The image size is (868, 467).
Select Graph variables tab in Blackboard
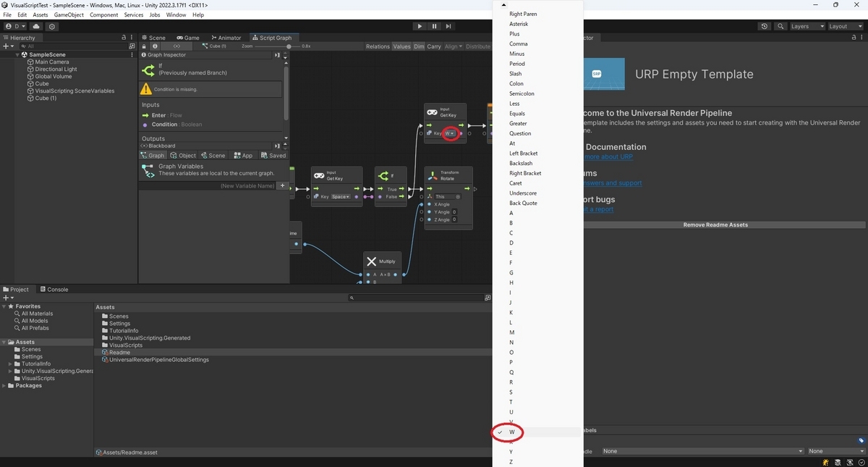[x=153, y=156]
